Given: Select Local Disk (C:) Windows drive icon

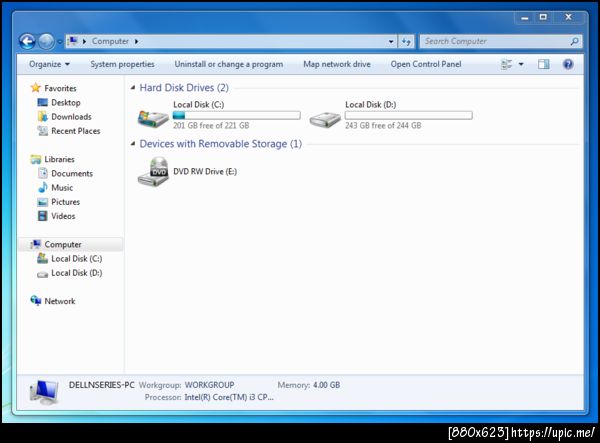Looking at the screenshot, I should pyautogui.click(x=153, y=119).
